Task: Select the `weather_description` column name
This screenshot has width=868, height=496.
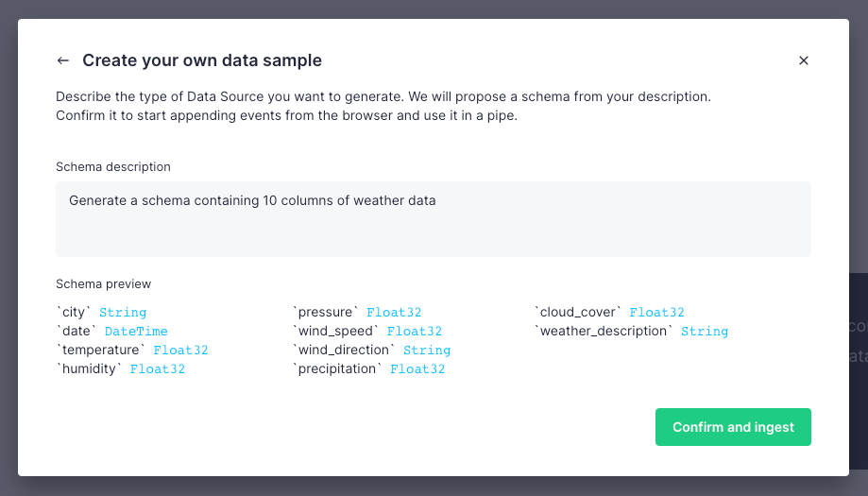Action: (604, 331)
